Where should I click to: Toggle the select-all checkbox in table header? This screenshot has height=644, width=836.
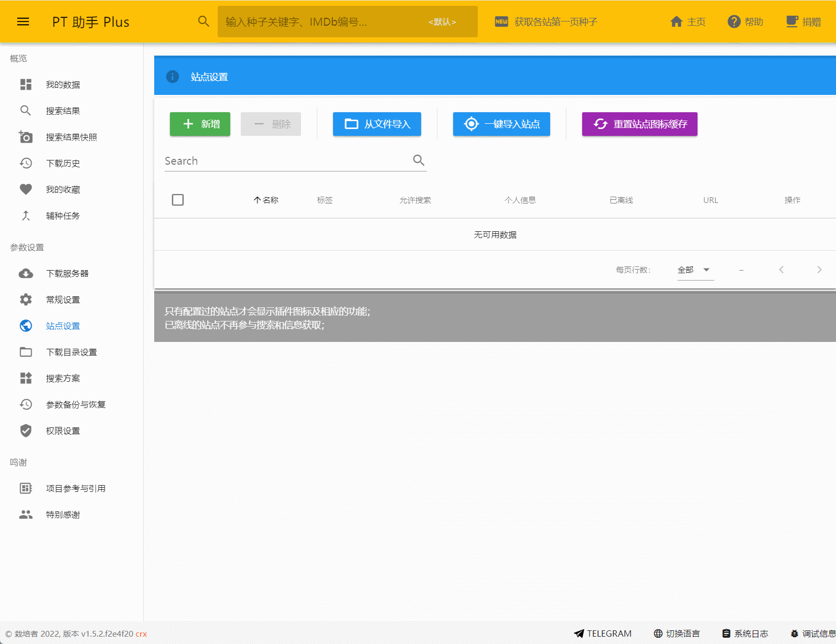tap(178, 200)
